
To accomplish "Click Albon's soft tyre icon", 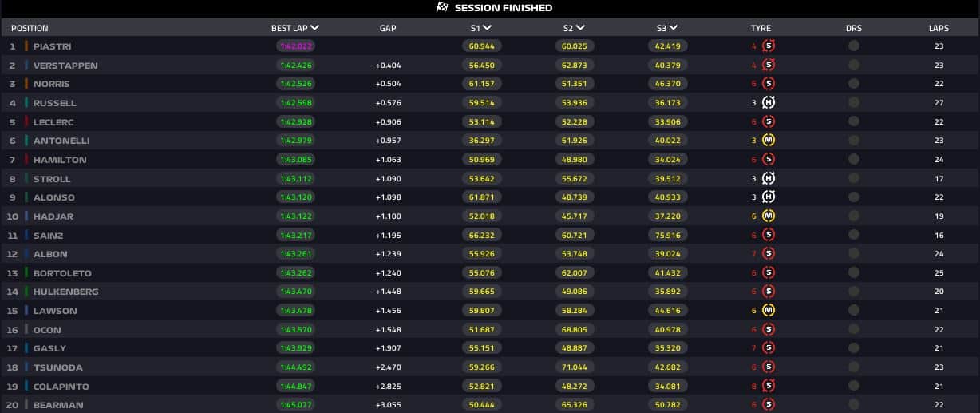I will (x=769, y=253).
